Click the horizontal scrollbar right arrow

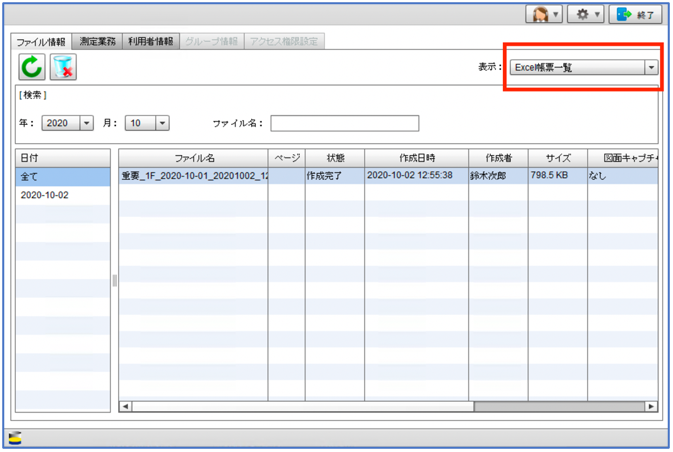click(x=651, y=407)
